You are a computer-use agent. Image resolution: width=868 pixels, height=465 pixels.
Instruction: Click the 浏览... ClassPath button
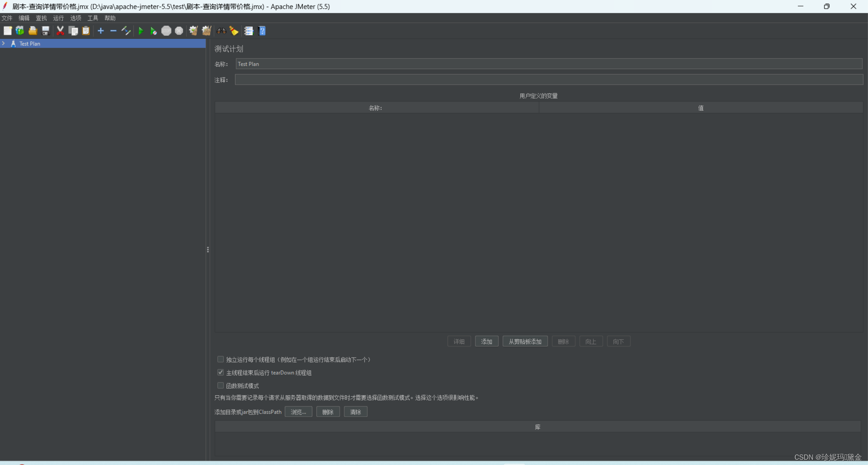tap(298, 412)
